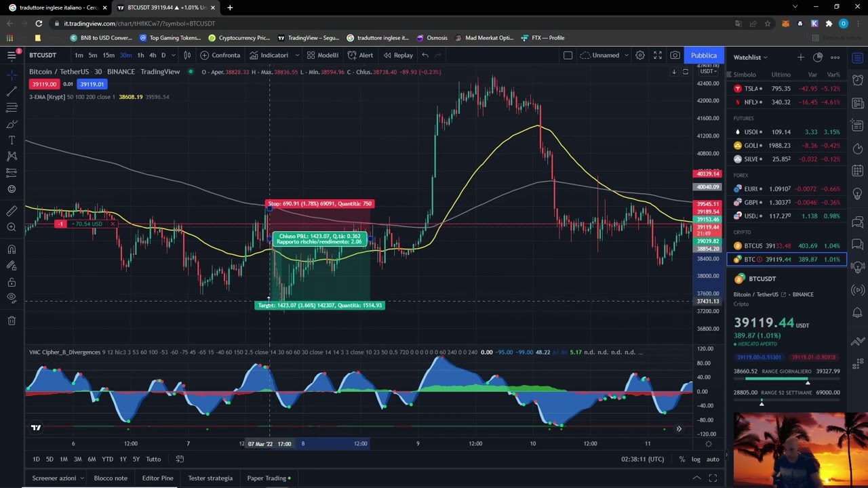Open the CoinMarketCap Cryptocurrency Prices bookmark
Viewport: 868px width, 488px height.
click(x=240, y=38)
